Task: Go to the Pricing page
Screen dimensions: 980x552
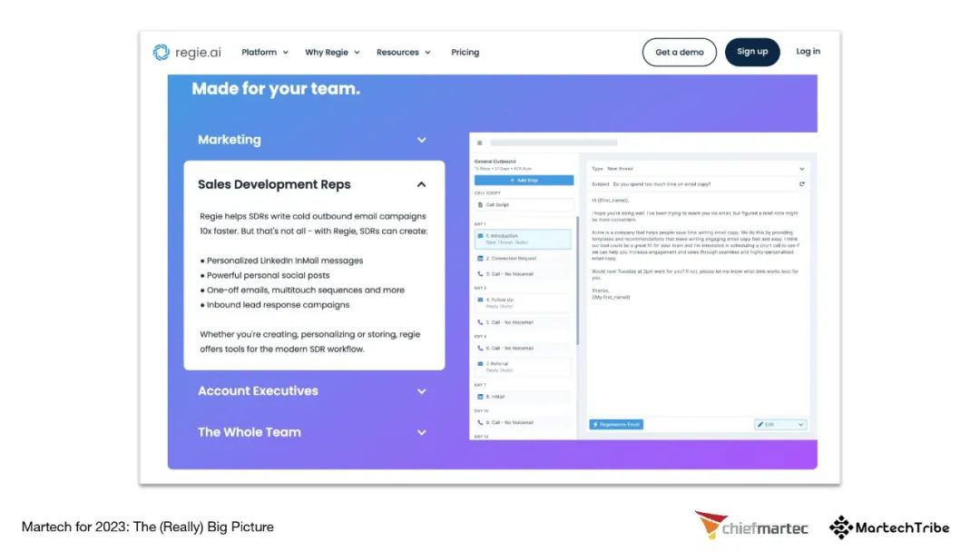Action: 465,53
